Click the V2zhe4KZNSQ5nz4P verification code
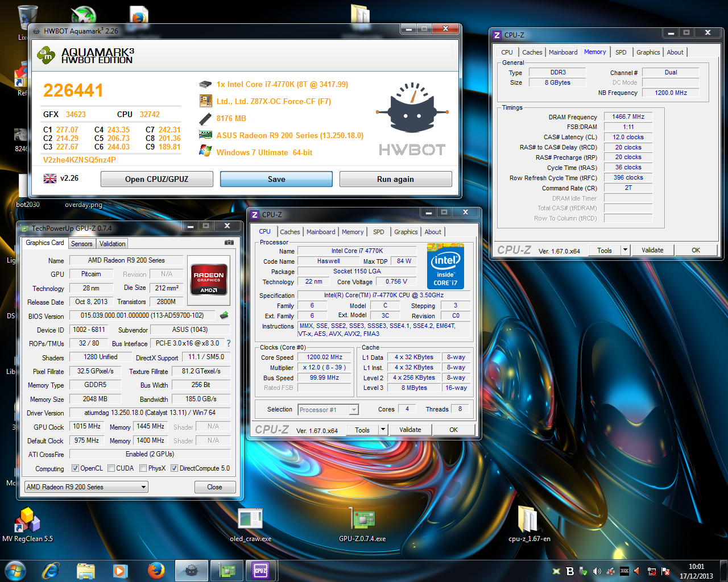Screen dimensions: 728x582 point(80,160)
